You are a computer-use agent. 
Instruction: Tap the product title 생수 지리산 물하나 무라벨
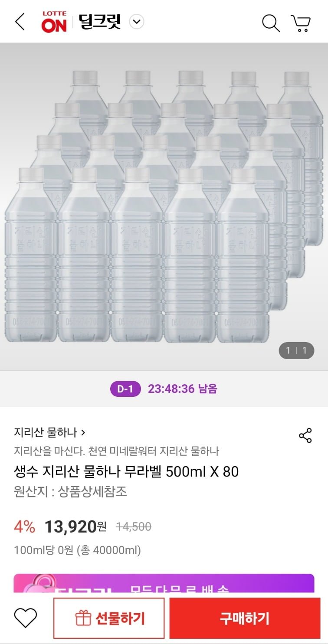pyautogui.click(x=126, y=471)
